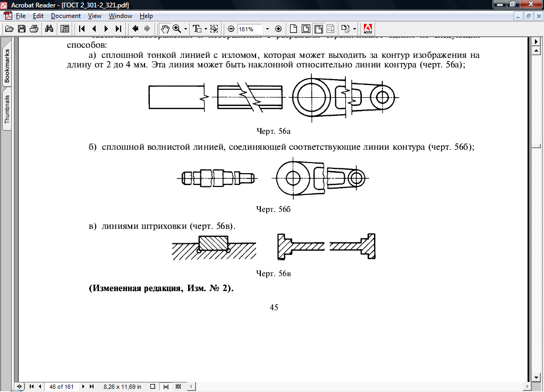
Task: Click the Go to Next View arrow
Action: (147, 29)
